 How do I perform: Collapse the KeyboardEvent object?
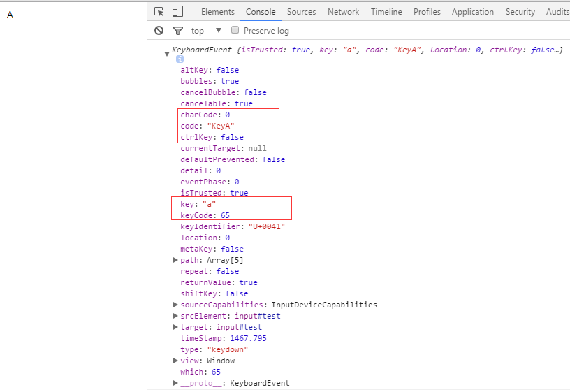click(x=167, y=54)
